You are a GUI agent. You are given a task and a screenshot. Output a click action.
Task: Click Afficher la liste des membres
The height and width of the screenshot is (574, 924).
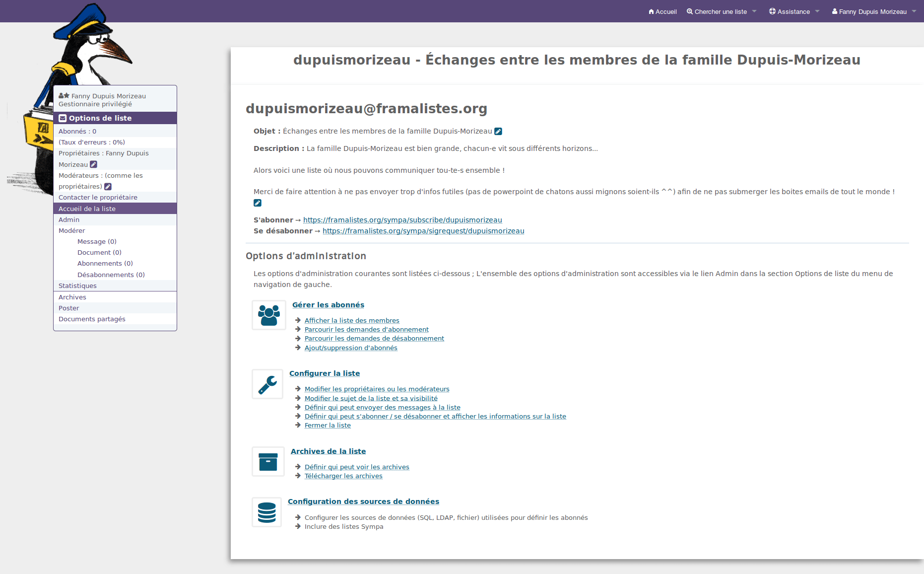pos(352,321)
